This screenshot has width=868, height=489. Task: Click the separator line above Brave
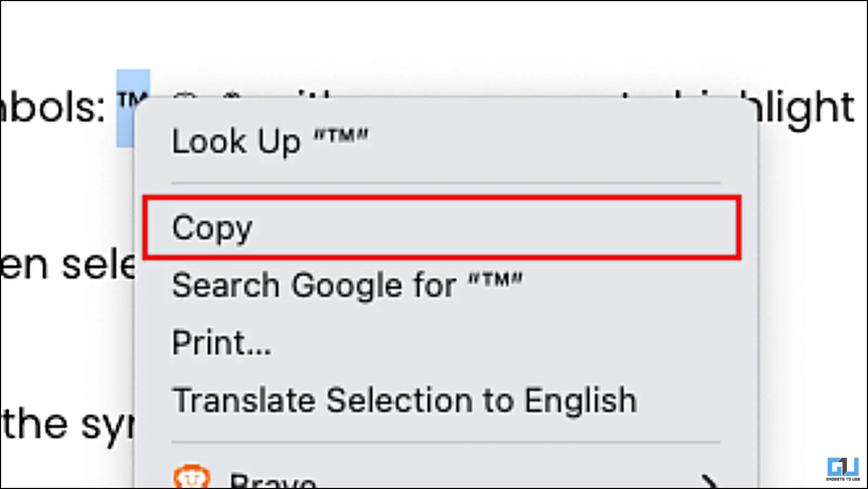tap(445, 442)
